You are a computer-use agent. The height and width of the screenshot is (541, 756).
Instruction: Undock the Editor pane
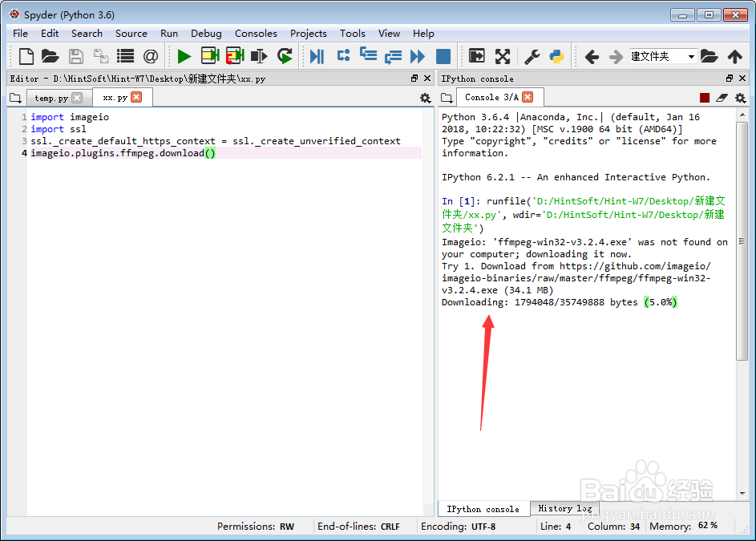[x=414, y=78]
